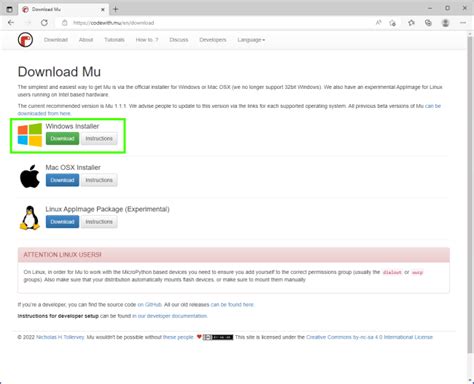Reload the page with the refresh icon

click(x=44, y=23)
